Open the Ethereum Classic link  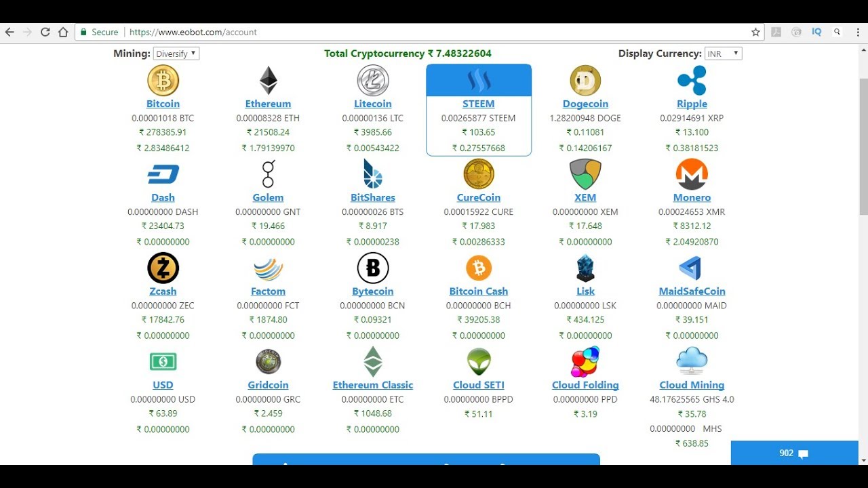tap(373, 384)
